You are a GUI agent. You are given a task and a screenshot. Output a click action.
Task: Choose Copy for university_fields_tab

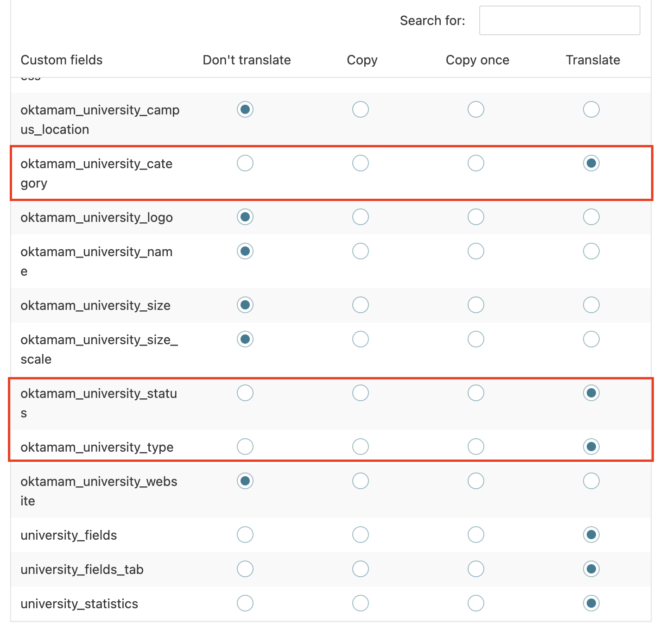pyautogui.click(x=361, y=569)
